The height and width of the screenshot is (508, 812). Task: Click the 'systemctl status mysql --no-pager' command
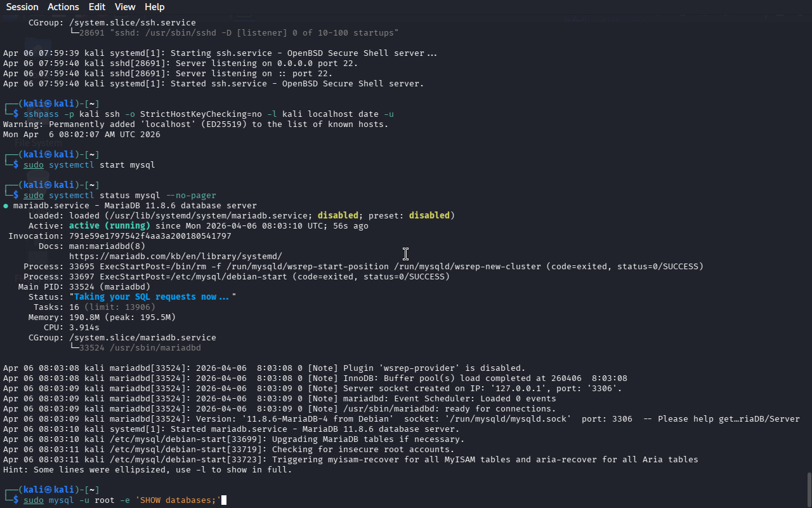[132, 196]
